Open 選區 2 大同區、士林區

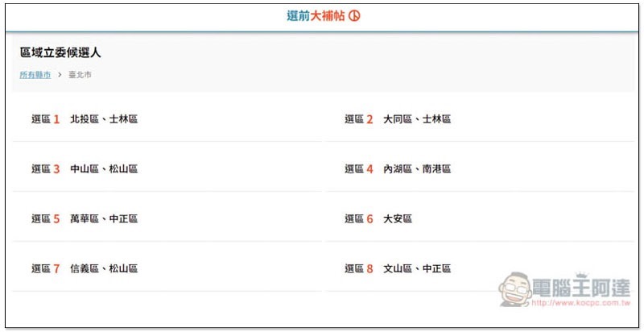coord(481,119)
